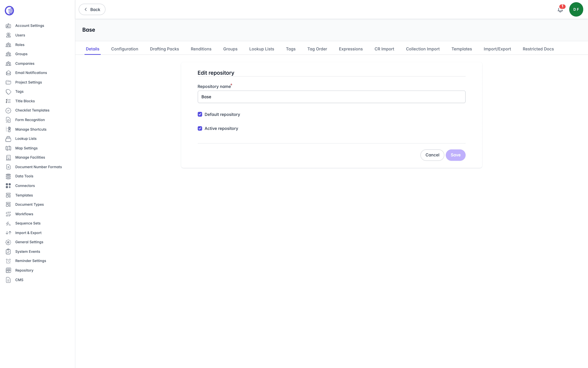Open the Data Tools database icon
This screenshot has height=368, width=588.
8,176
